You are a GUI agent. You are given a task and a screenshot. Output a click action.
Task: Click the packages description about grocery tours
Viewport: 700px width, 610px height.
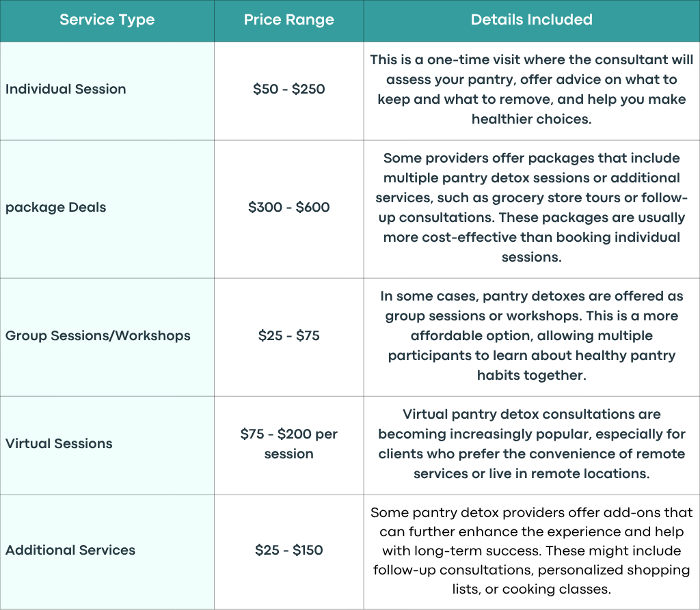coord(532,208)
